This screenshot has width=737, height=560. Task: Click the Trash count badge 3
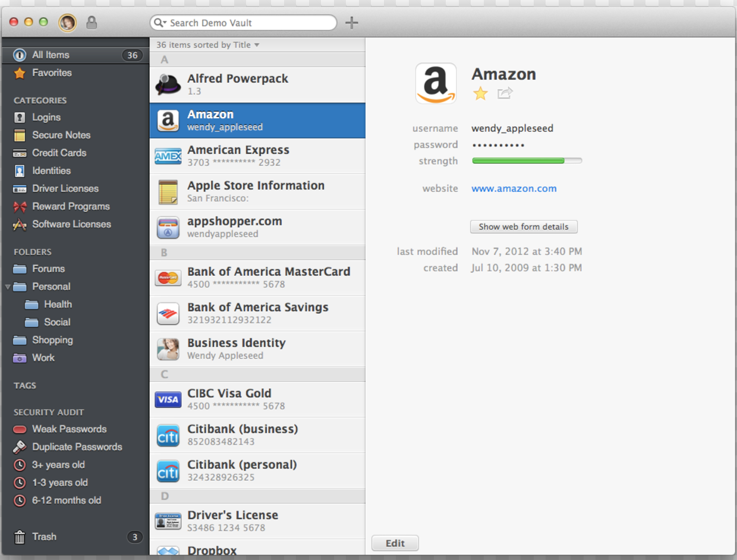pos(135,537)
